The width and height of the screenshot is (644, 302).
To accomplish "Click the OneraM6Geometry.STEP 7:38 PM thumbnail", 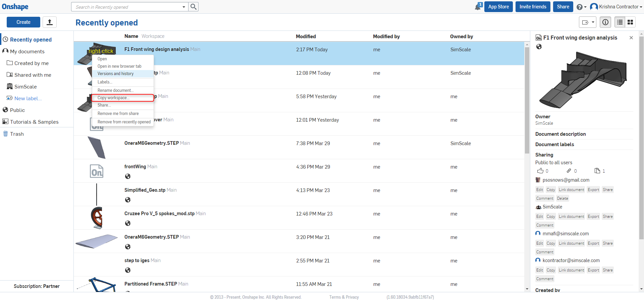I will click(x=97, y=147).
